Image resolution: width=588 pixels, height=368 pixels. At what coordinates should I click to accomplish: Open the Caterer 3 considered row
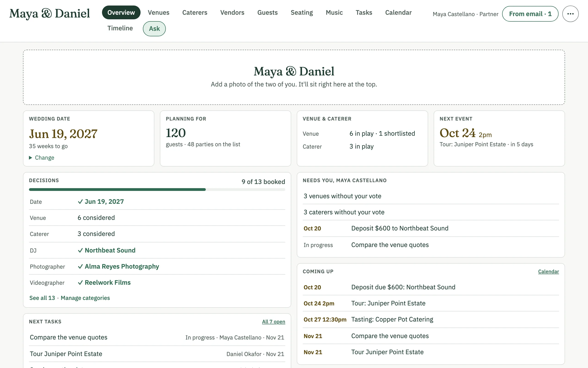(x=157, y=234)
